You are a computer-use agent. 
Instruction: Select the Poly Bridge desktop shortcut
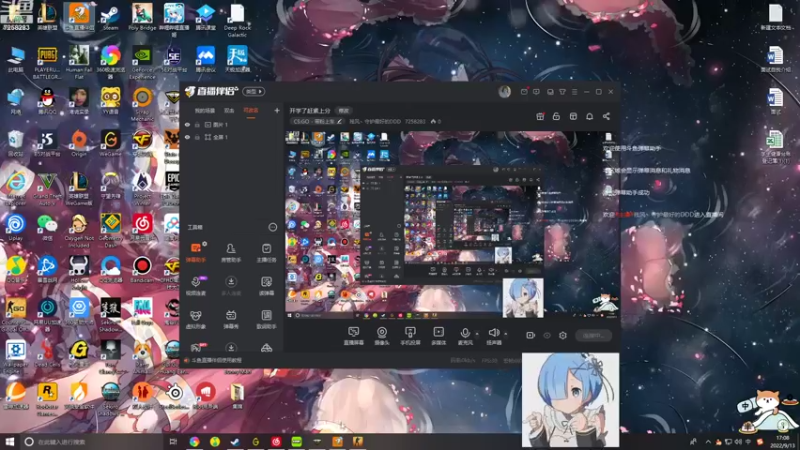pyautogui.click(x=142, y=18)
